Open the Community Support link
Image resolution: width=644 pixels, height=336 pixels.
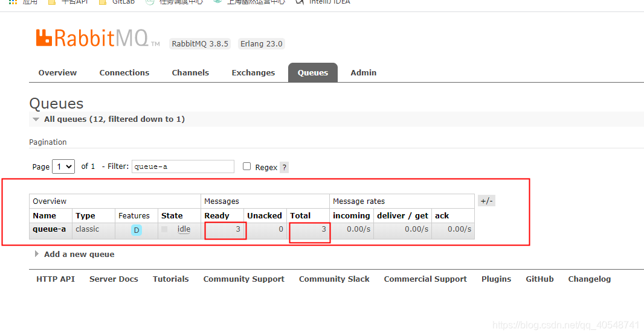click(x=244, y=279)
